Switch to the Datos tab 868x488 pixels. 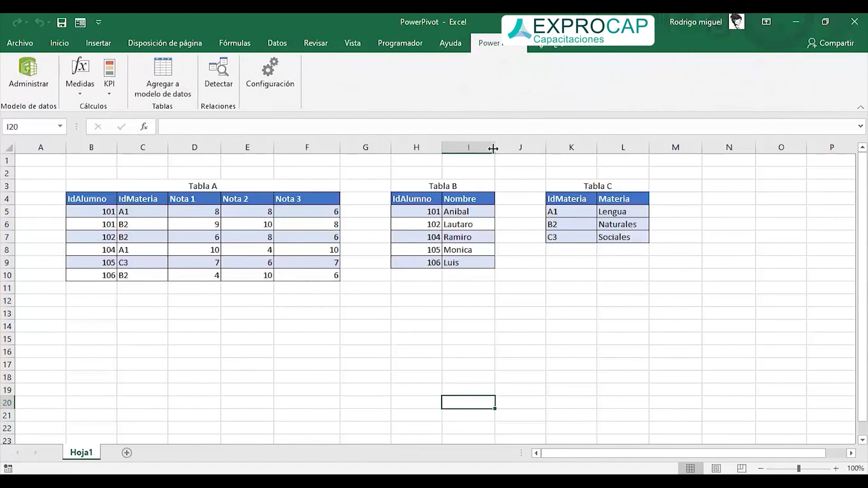coord(277,43)
